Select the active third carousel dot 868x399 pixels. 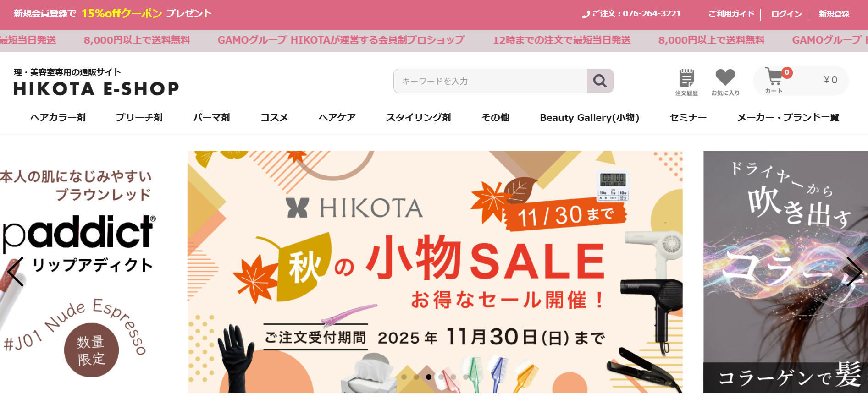pyautogui.click(x=428, y=377)
